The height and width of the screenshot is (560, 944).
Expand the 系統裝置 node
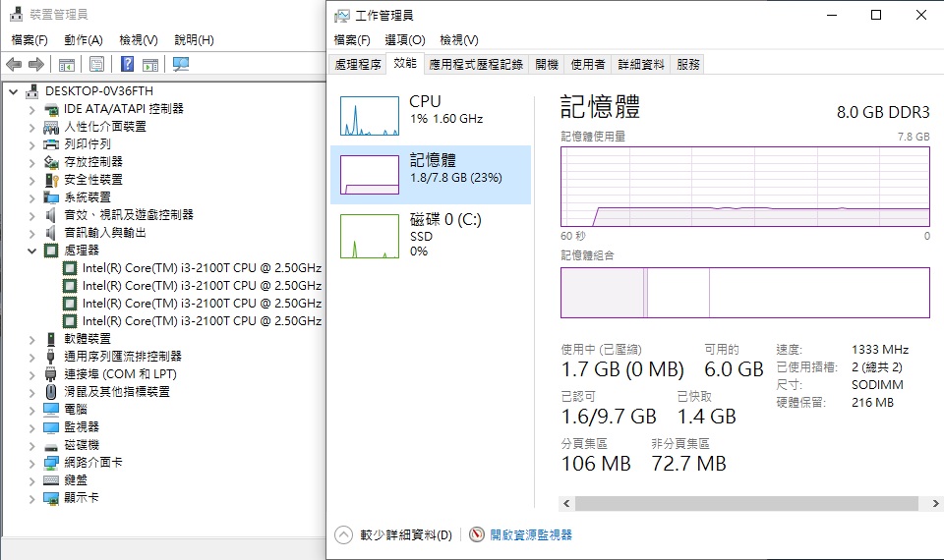[x=31, y=197]
